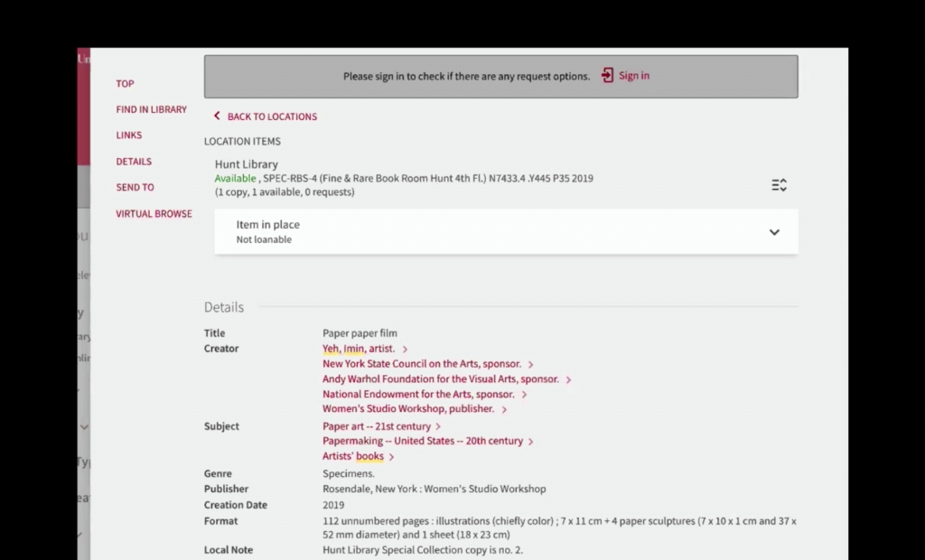The width and height of the screenshot is (925, 560).
Task: Open New York State Council on the Arts link
Action: (x=422, y=364)
